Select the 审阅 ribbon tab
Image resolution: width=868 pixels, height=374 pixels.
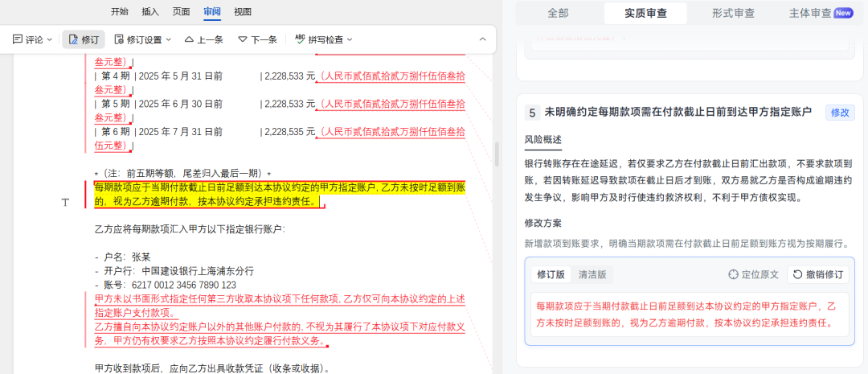point(212,11)
